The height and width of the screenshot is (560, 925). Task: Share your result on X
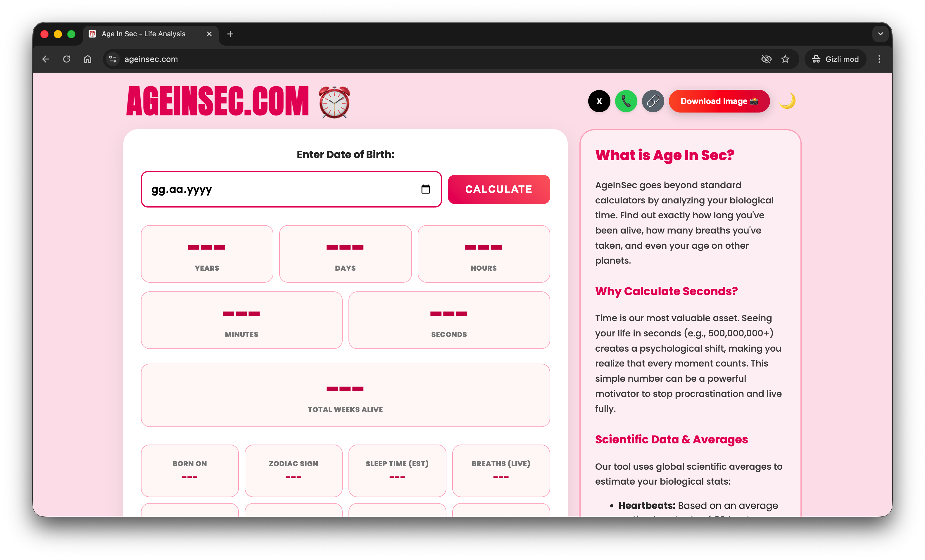[599, 101]
